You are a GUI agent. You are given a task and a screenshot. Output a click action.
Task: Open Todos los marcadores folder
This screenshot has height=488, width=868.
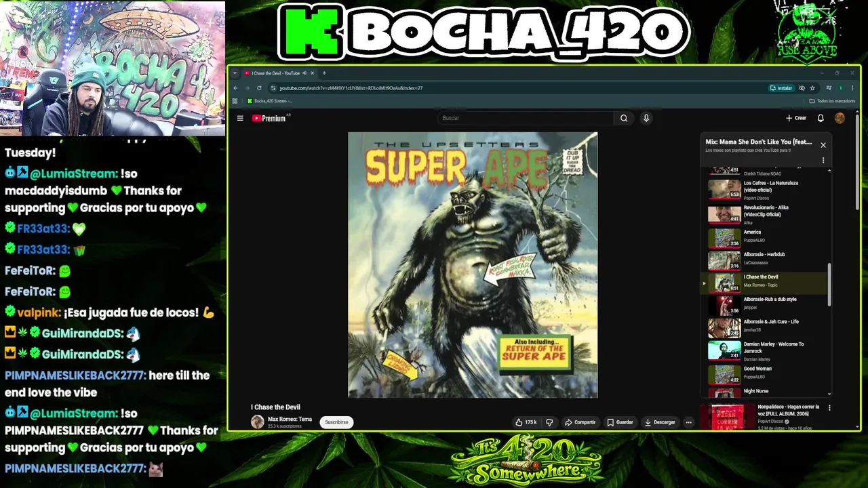tap(832, 101)
